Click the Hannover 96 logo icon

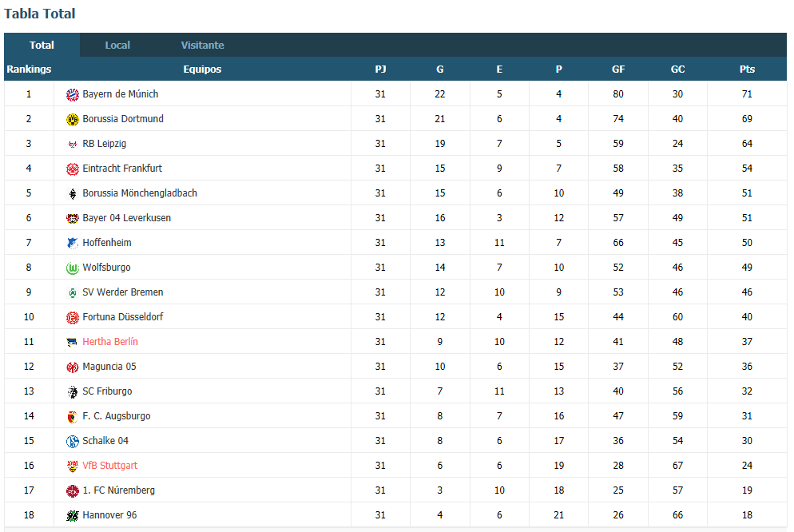click(x=73, y=516)
